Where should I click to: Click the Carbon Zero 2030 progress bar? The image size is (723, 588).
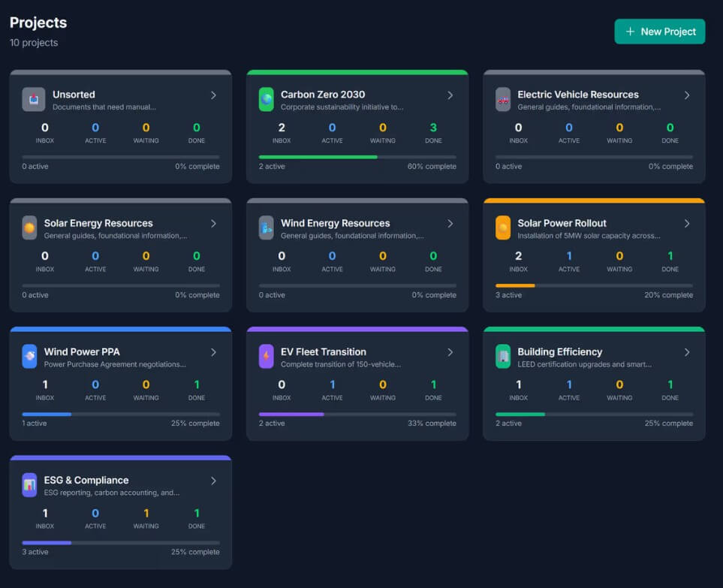[357, 157]
